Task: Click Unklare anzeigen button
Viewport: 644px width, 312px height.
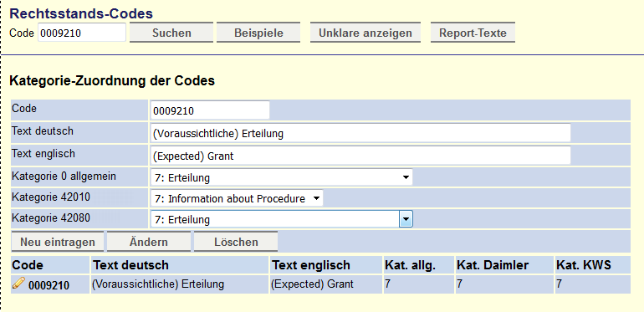Action: [365, 33]
